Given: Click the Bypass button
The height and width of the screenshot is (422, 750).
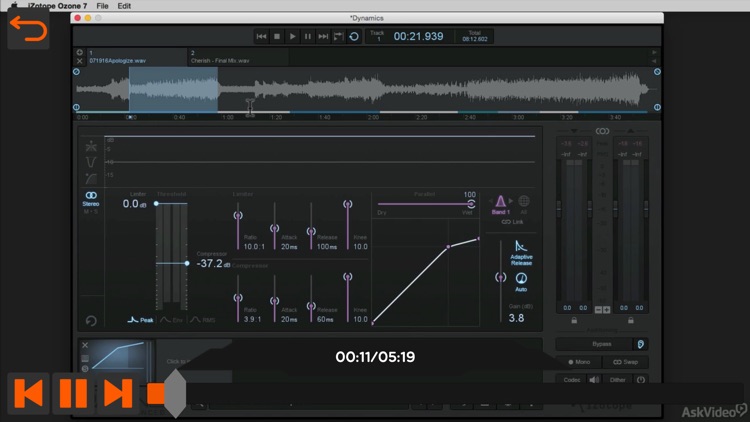Looking at the screenshot, I should tap(602, 344).
